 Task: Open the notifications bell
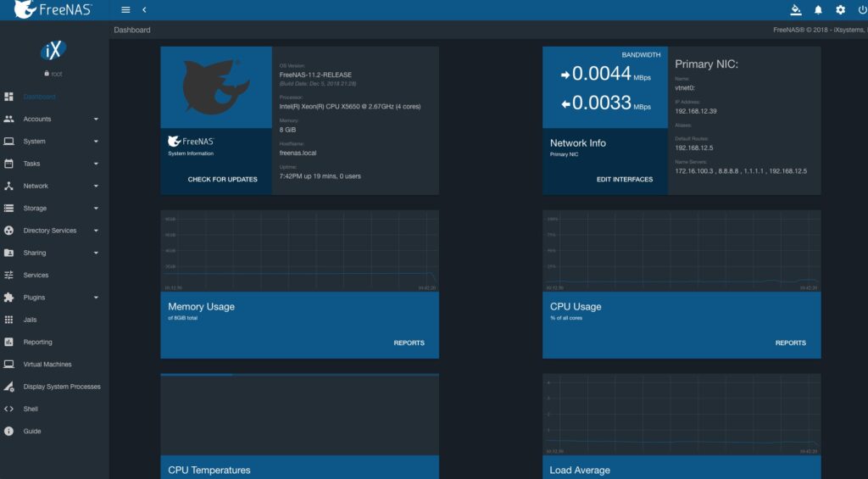coord(818,10)
